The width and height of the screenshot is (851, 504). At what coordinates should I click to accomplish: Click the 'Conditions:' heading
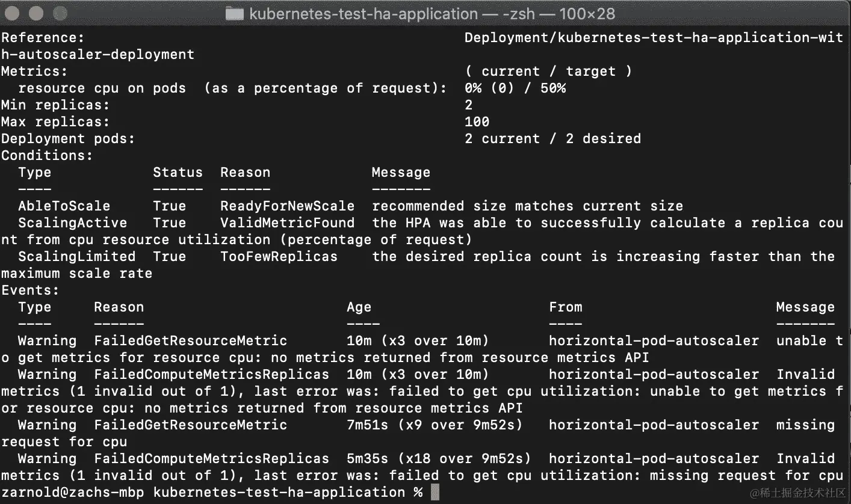coord(48,156)
